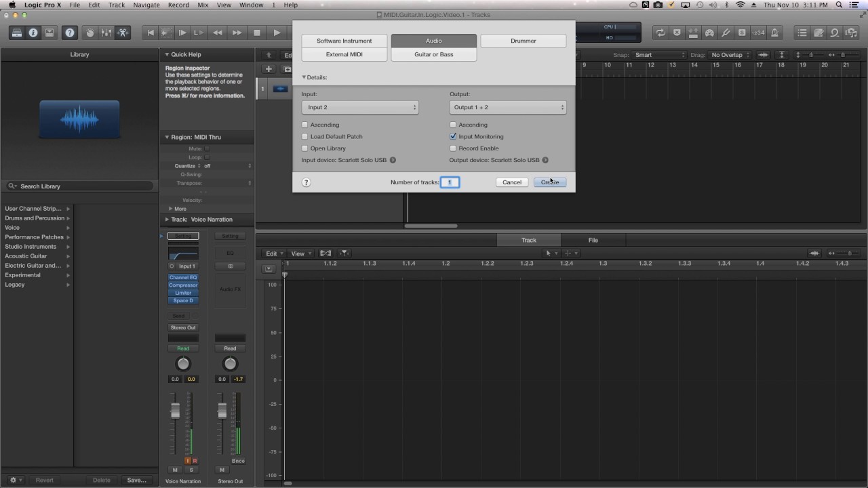Toggle the Inspector info button

(x=33, y=33)
